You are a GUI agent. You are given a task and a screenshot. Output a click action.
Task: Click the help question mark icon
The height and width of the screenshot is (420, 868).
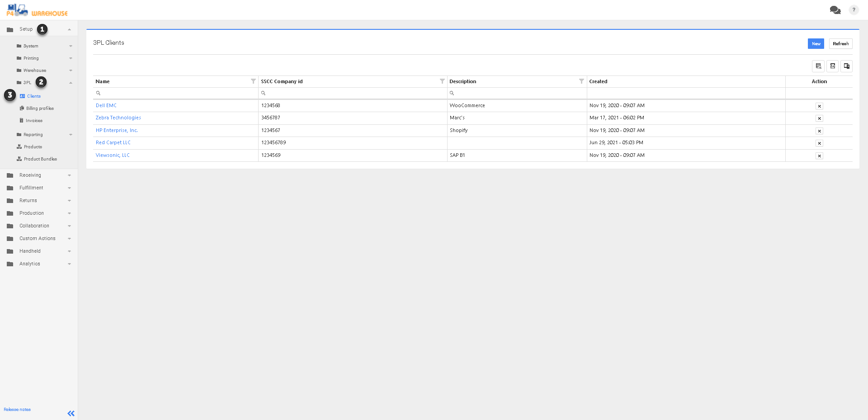pos(854,10)
